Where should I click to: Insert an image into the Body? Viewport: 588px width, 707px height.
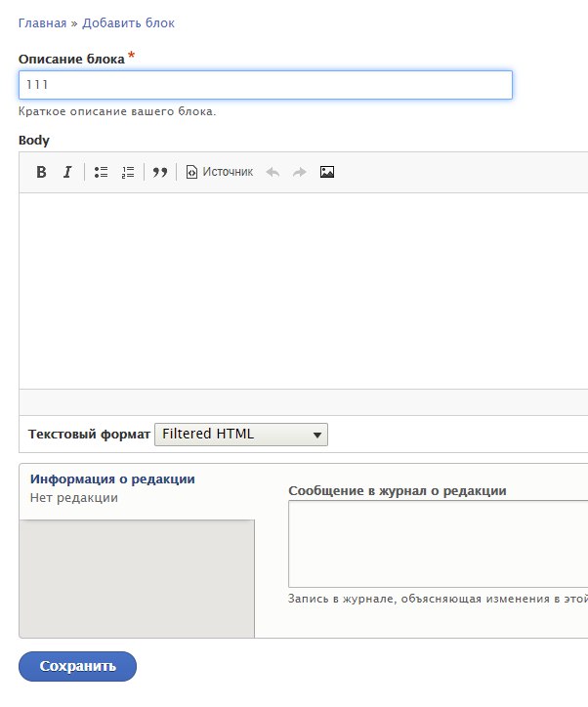click(327, 172)
